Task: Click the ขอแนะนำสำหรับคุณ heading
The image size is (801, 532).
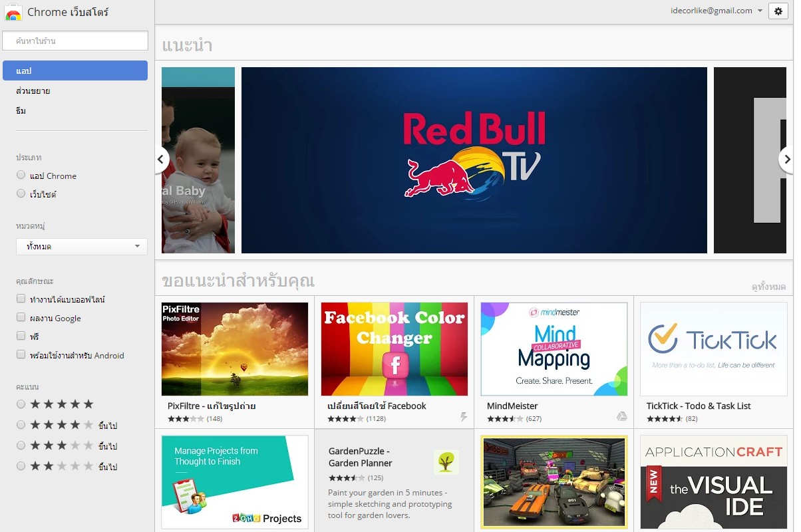Action: [238, 280]
